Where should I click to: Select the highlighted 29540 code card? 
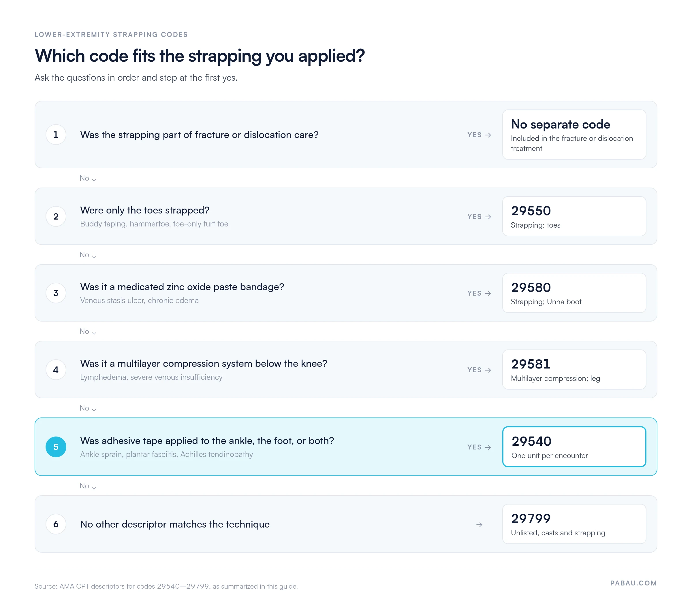coord(574,447)
